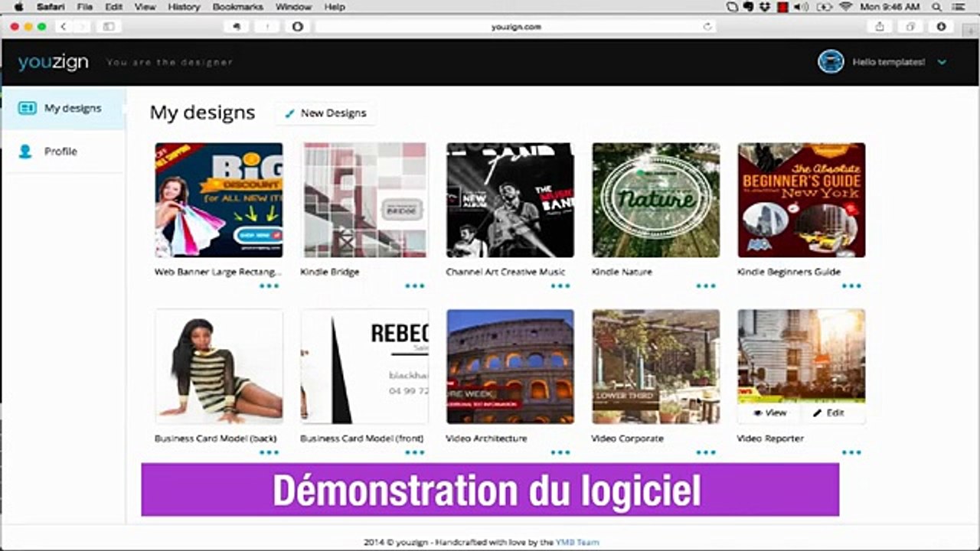Toggle the Safari sidebar button

(x=109, y=26)
